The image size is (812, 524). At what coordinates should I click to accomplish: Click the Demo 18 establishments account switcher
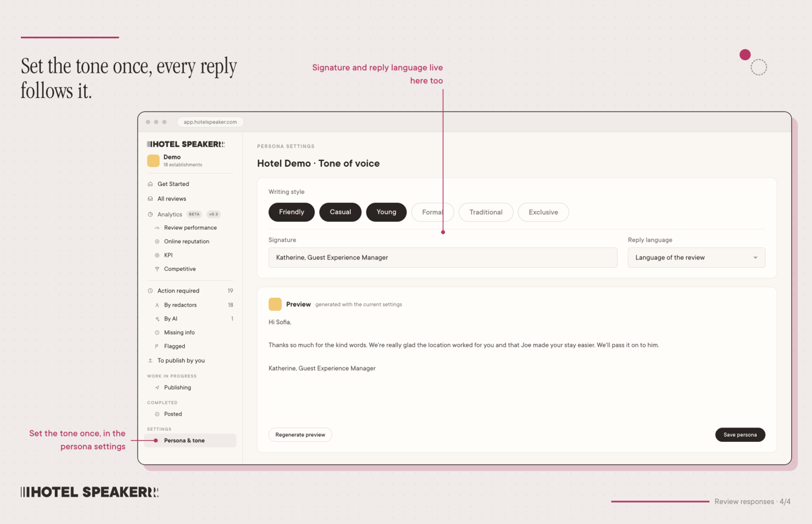point(190,160)
